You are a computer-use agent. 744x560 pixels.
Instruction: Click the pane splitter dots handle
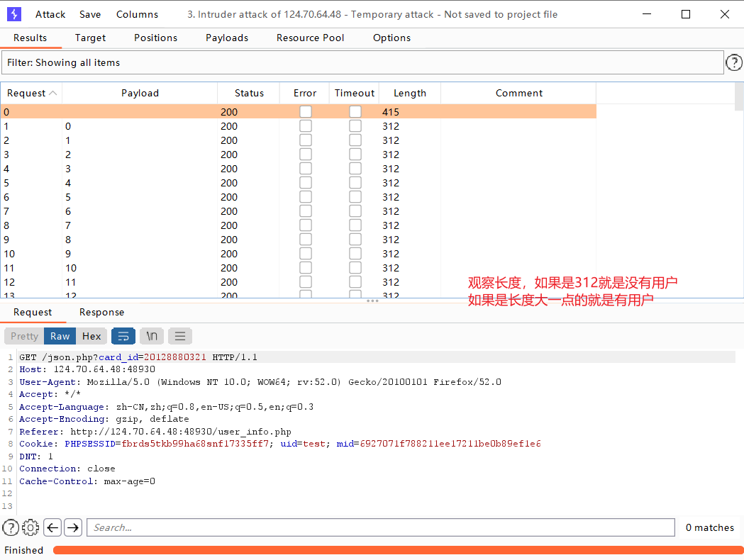(x=372, y=301)
